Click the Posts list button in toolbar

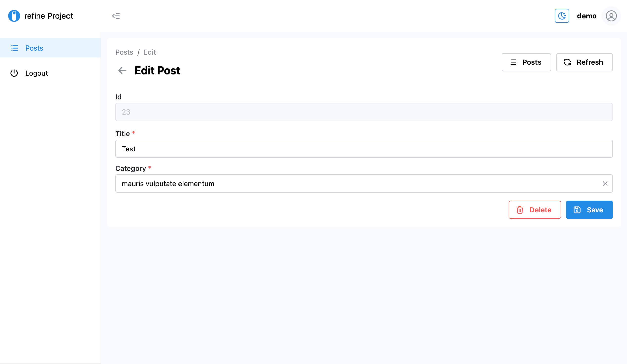click(526, 61)
